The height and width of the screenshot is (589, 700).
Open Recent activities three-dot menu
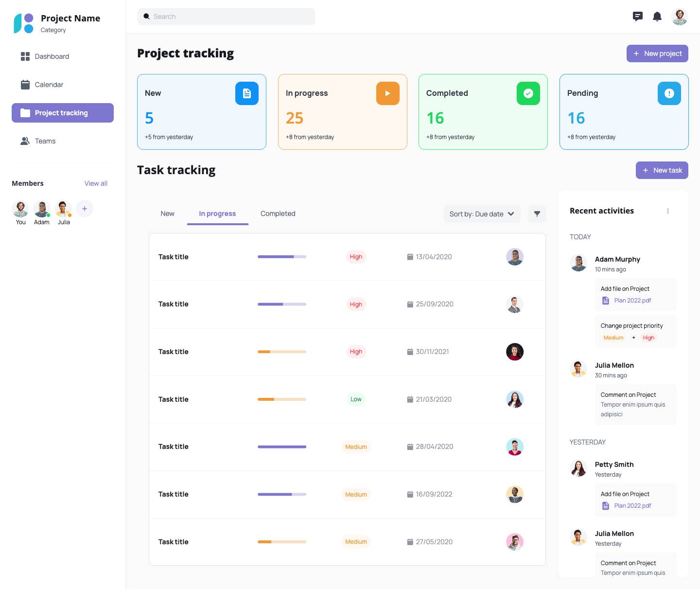(668, 211)
